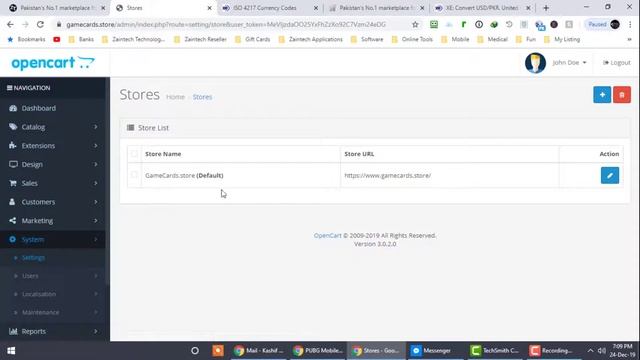Click the Stores breadcrumb link
The image size is (640, 360).
[x=202, y=97]
